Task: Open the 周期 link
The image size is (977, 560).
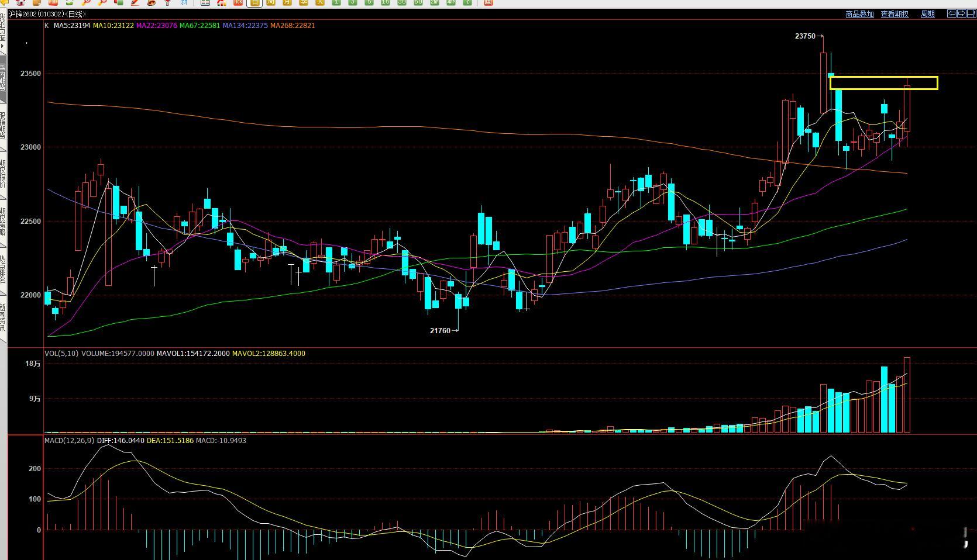Action: tap(927, 14)
